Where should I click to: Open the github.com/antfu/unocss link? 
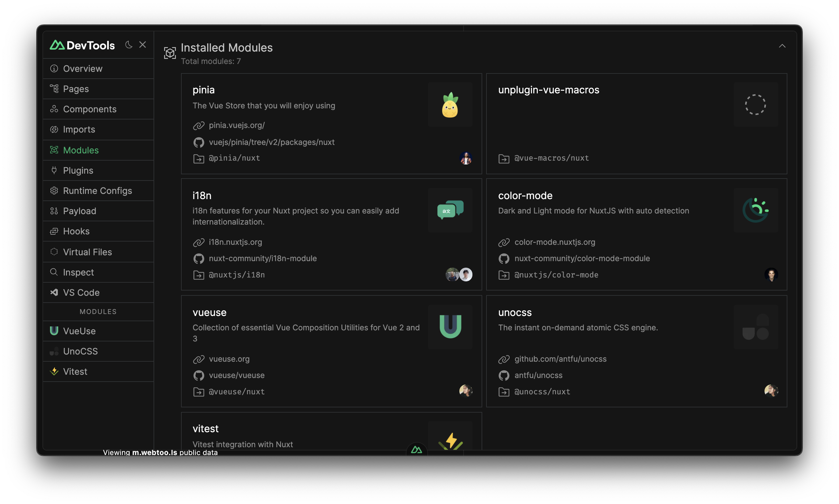pos(561,359)
